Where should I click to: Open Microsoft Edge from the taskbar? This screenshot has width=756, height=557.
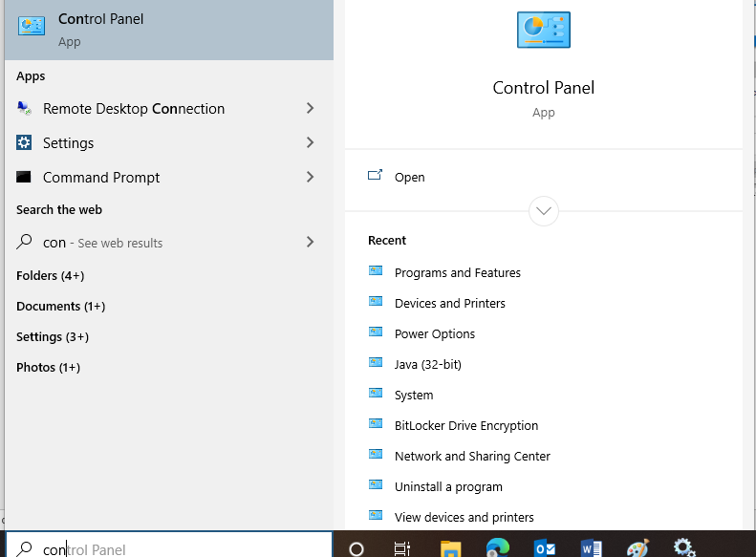[497, 548]
